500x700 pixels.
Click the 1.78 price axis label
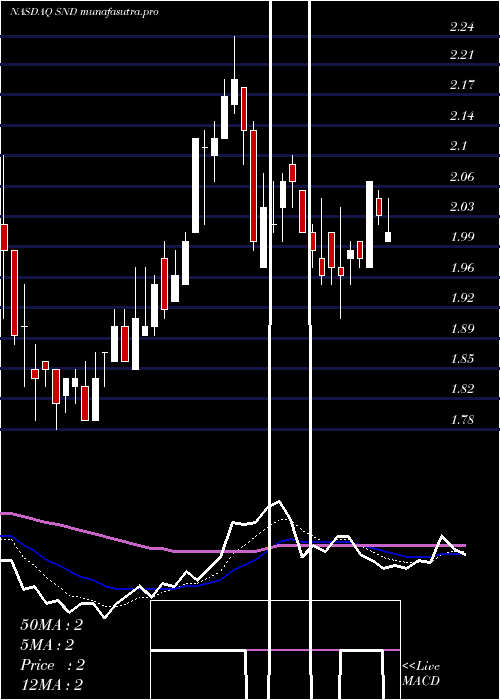[x=462, y=420]
